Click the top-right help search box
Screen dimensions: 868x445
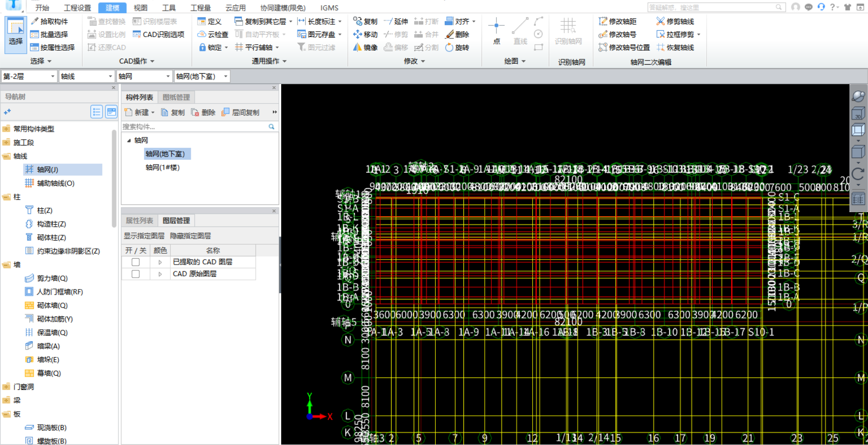pyautogui.click(x=716, y=7)
